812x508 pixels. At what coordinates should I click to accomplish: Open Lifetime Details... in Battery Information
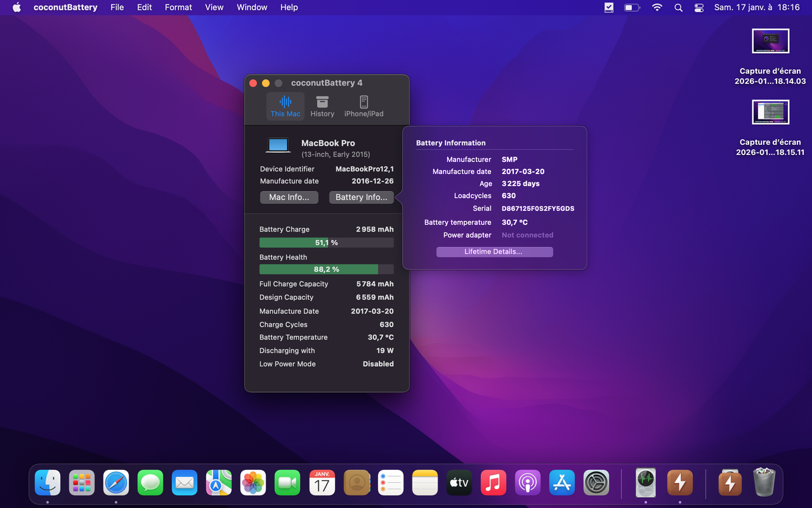click(494, 252)
